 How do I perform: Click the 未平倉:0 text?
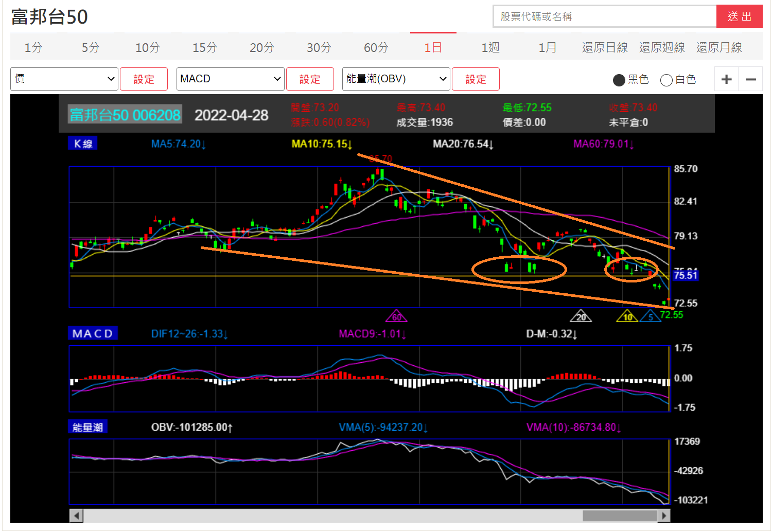628,122
